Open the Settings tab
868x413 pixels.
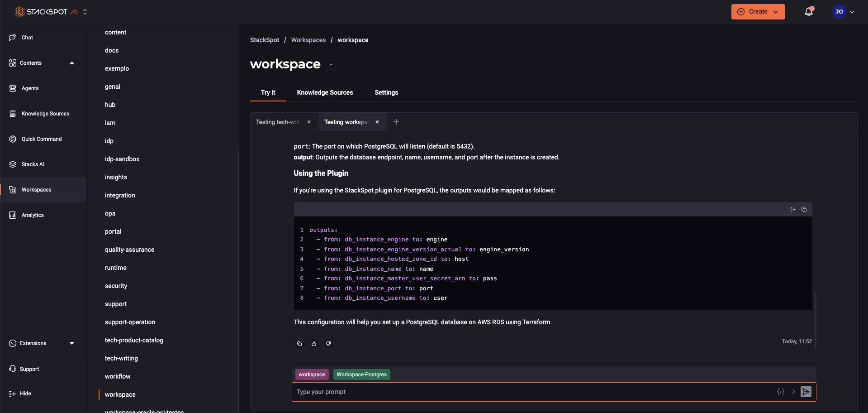point(386,92)
